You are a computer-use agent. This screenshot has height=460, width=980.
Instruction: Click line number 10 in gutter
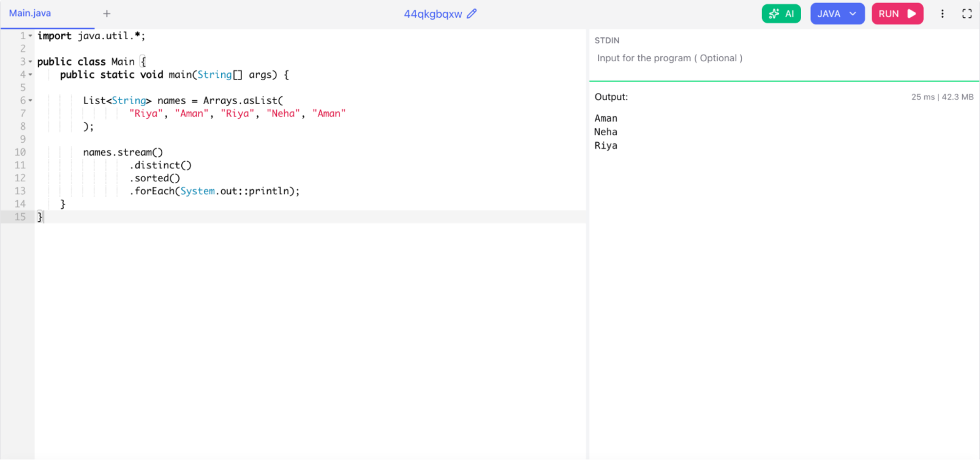(20, 152)
